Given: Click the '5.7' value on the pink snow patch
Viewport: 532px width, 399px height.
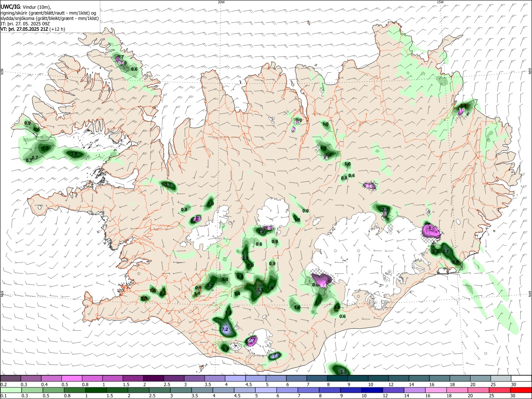Looking at the screenshot, I should (x=251, y=341).
